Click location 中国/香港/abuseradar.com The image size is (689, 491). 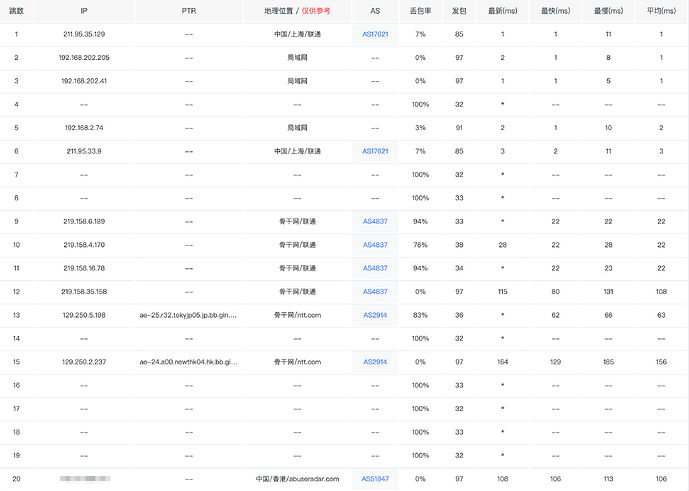pyautogui.click(x=297, y=479)
